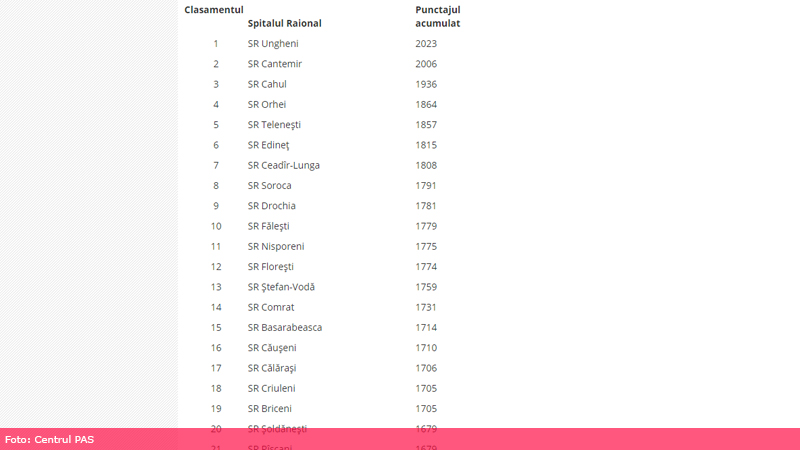Click the Foto: Centrul PAS caption
800x450 pixels.
click(x=49, y=439)
